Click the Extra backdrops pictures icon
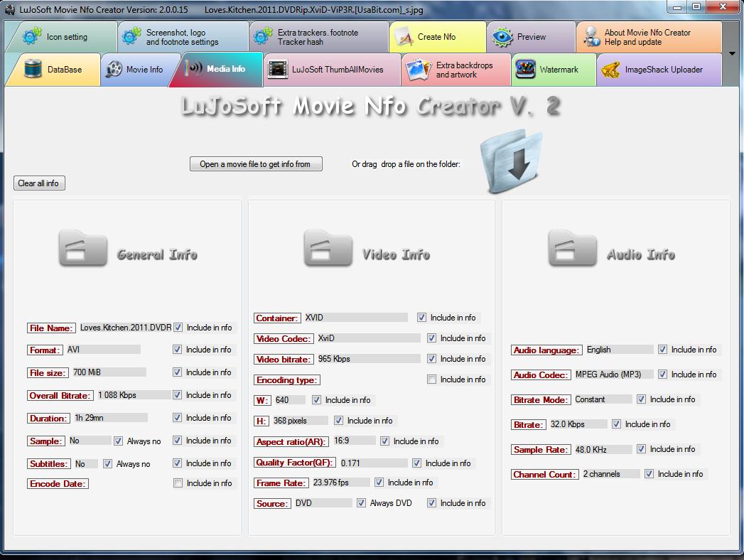 (x=419, y=70)
